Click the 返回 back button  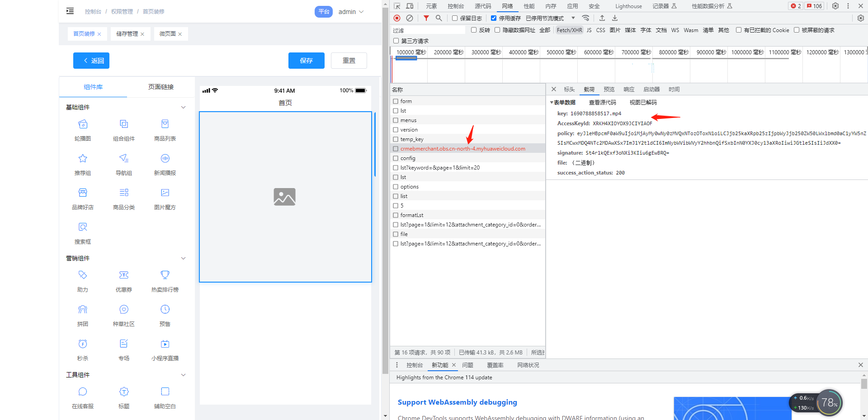(91, 61)
